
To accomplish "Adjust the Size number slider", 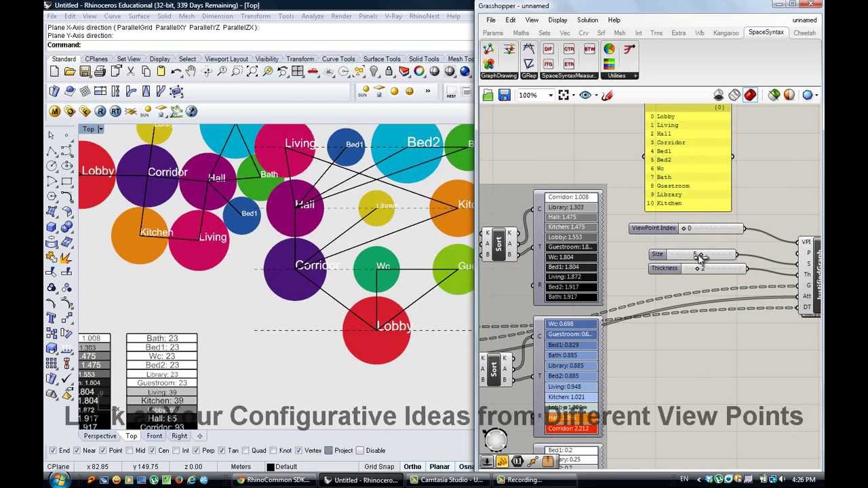I will pos(693,254).
